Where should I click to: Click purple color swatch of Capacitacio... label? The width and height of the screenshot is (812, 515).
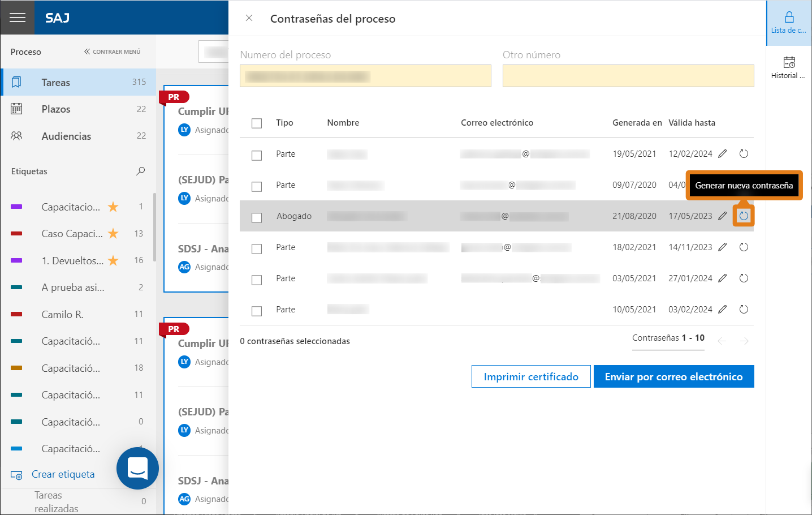click(x=16, y=207)
